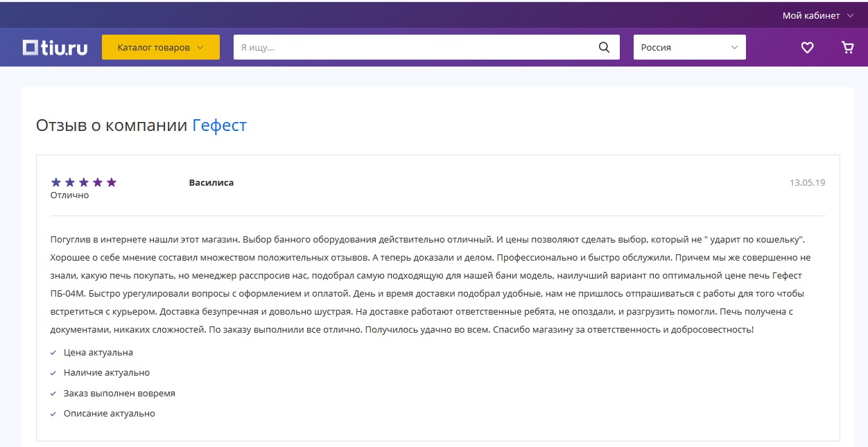Open the Россия region dropdown

[x=690, y=47]
